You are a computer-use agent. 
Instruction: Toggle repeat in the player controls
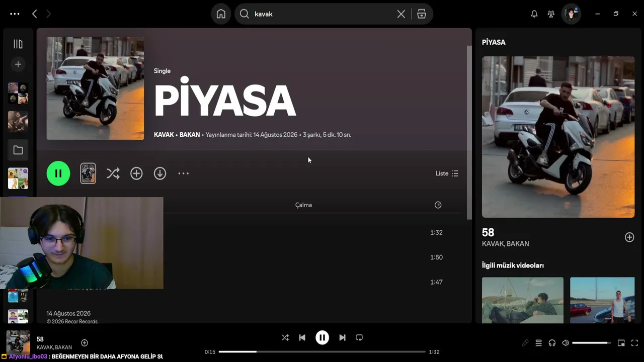[x=359, y=338]
